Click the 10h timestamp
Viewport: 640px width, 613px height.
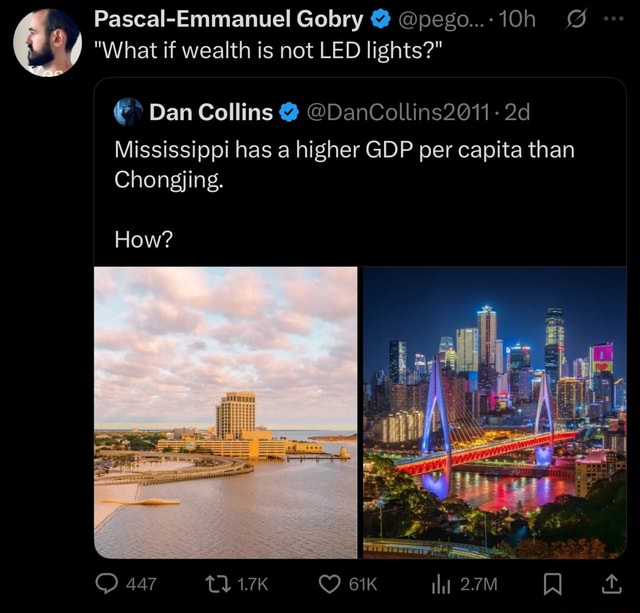[516, 19]
